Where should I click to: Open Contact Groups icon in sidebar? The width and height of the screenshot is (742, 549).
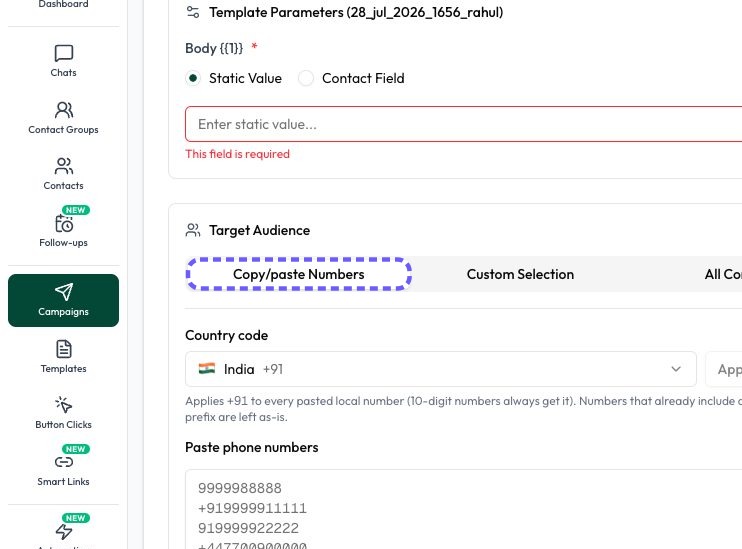pos(63,110)
